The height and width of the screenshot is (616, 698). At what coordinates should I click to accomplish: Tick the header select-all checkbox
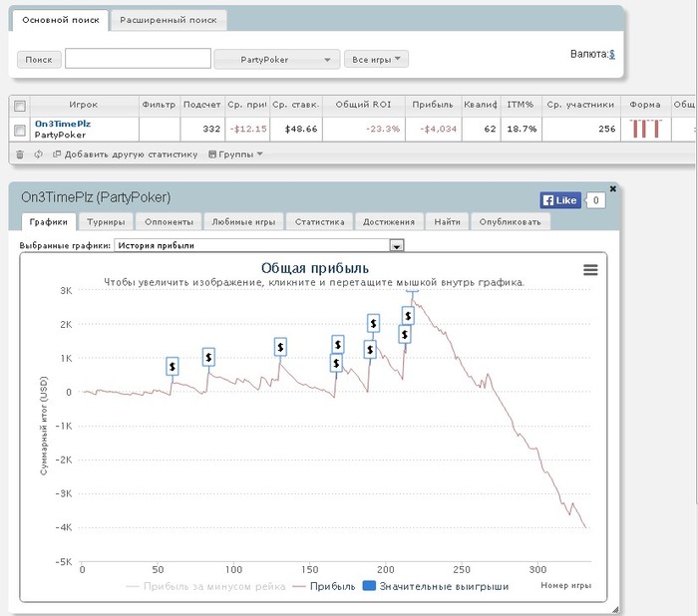click(20, 106)
